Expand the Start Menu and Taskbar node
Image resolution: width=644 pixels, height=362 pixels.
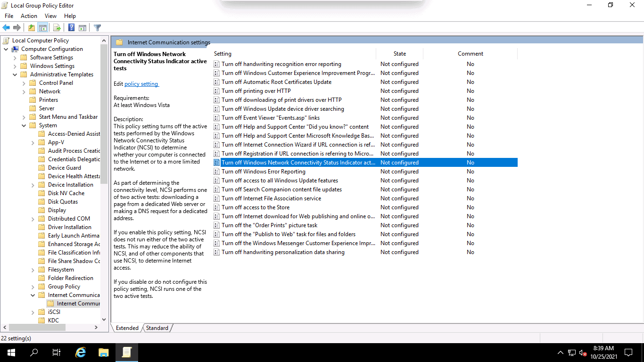(24, 117)
